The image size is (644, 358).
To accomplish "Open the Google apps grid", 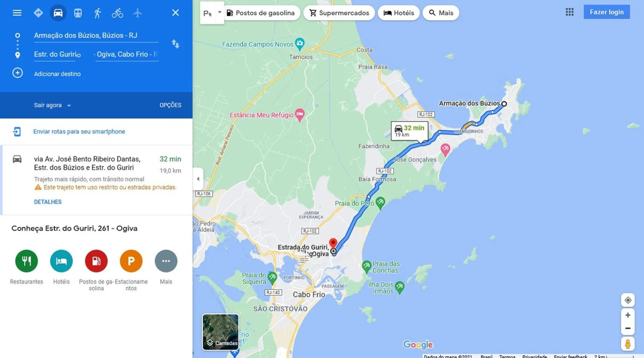I will tap(570, 12).
